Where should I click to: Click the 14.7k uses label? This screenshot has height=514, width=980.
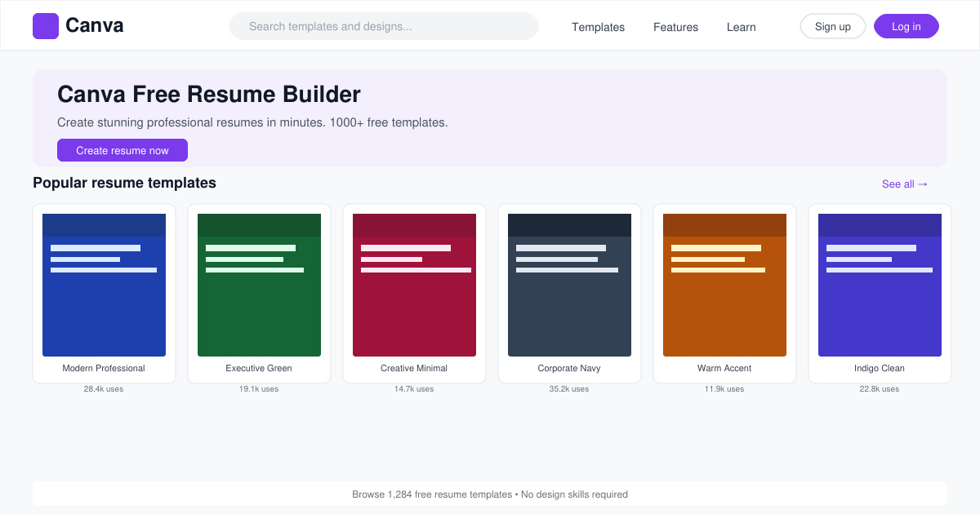point(414,389)
